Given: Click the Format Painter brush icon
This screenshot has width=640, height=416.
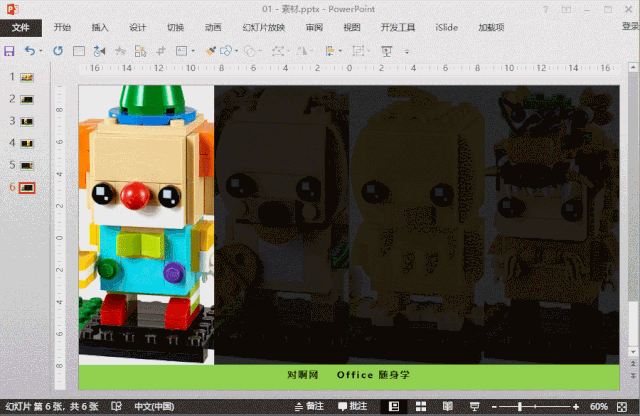Looking at the screenshot, I should pyautogui.click(x=211, y=51).
